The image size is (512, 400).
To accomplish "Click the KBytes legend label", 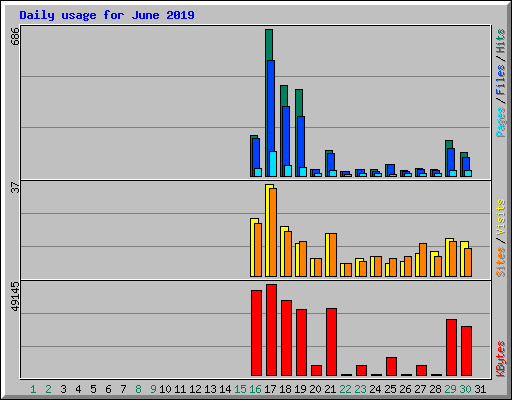I will pyautogui.click(x=500, y=359).
